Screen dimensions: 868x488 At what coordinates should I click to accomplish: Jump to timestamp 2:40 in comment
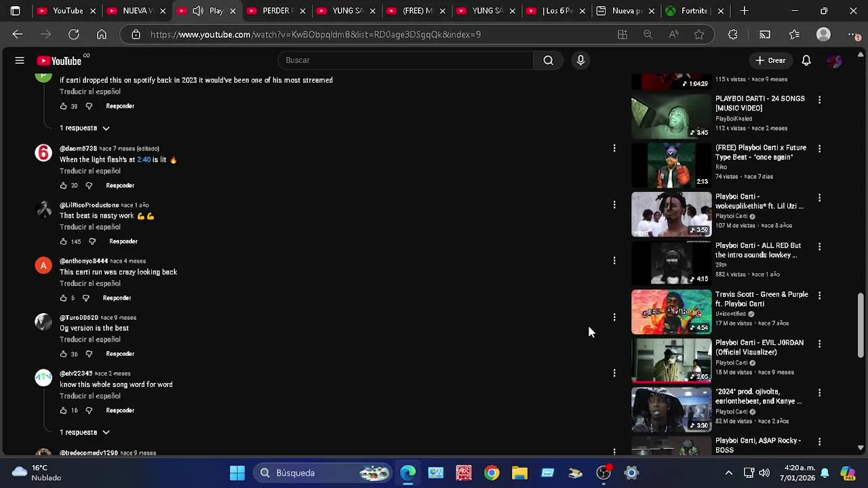[144, 160]
